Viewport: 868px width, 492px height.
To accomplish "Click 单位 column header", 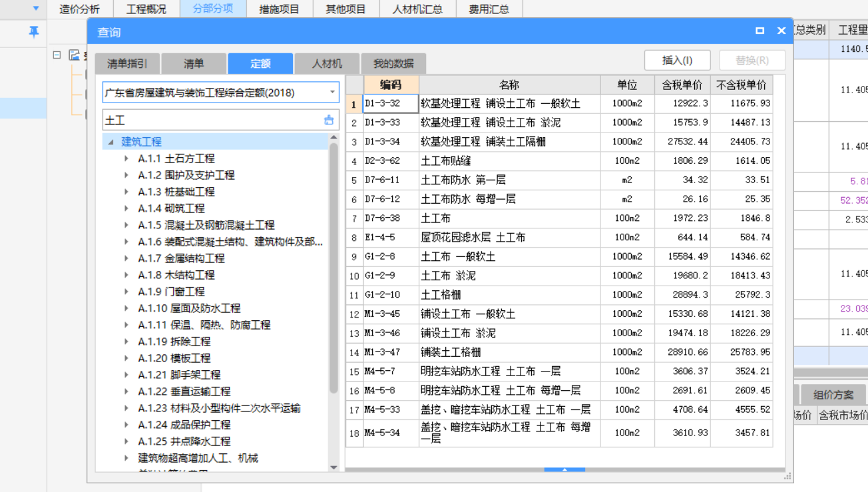I will [627, 85].
